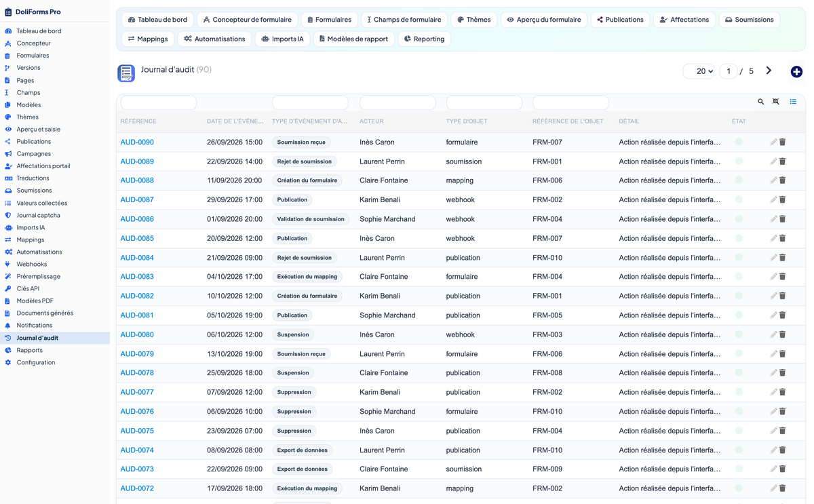Click the search magnifier icon in filter row
The image size is (814, 504).
point(761,102)
